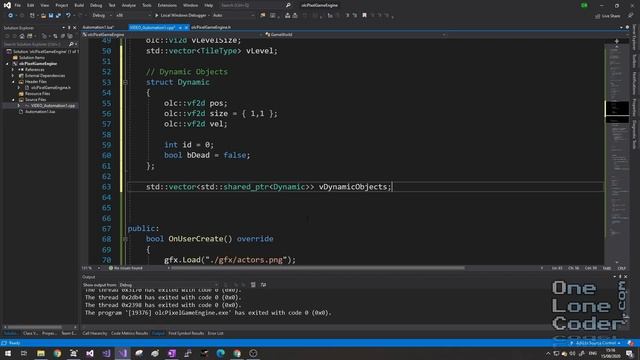
Task: Click the Live Share button
Action: coord(607,16)
